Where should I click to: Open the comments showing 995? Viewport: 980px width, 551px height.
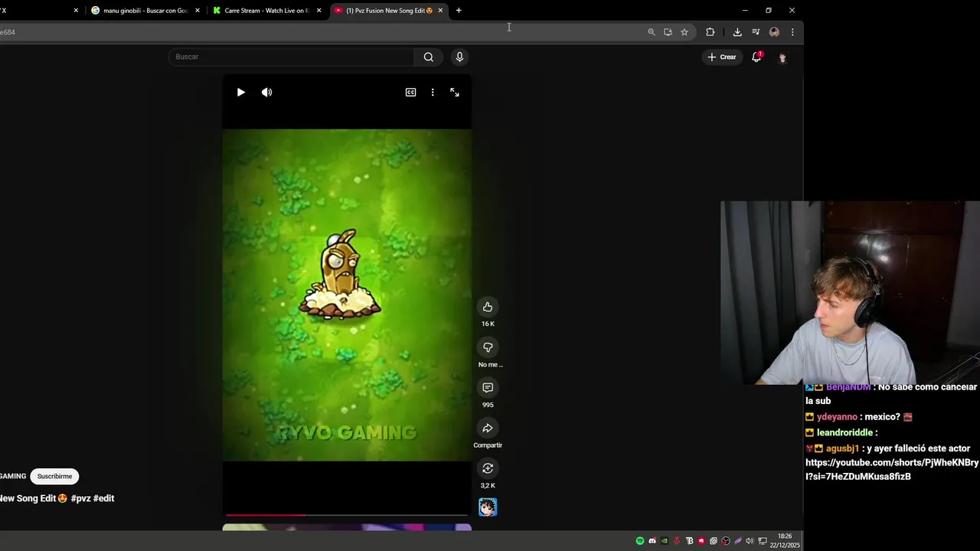[x=488, y=387]
